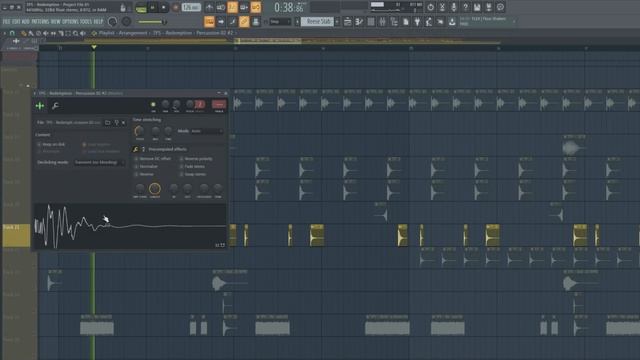Toggle wait for input icon
The image size is (640, 360).
click(x=221, y=7)
